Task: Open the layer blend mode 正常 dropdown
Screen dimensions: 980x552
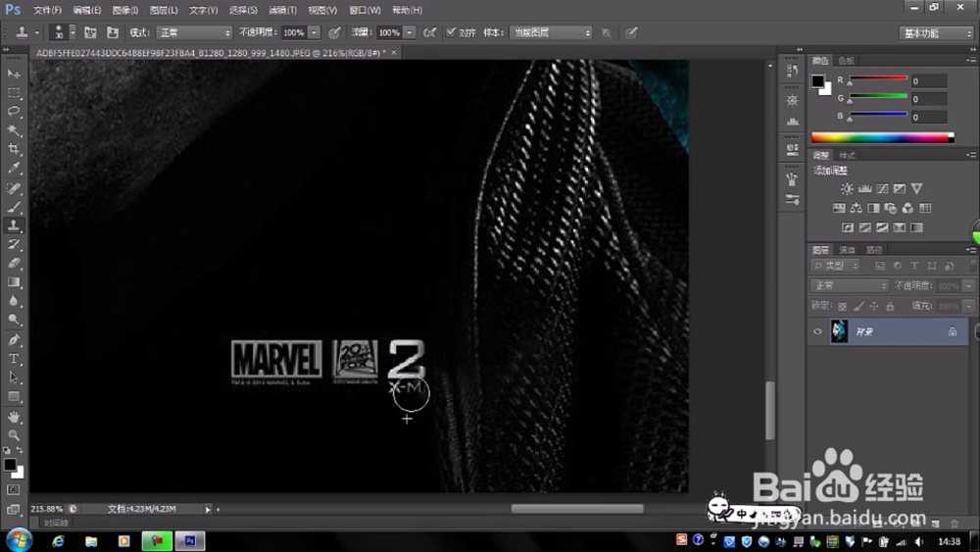Action: 850,285
